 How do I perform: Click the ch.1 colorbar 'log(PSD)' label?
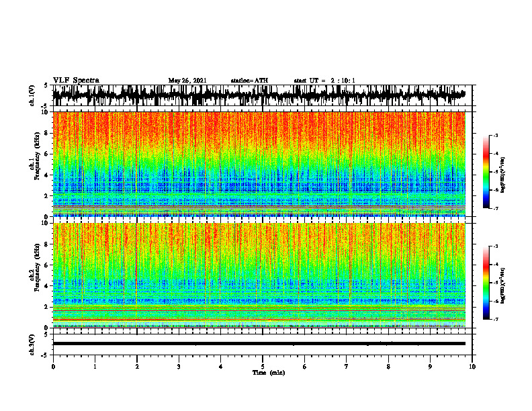point(502,175)
